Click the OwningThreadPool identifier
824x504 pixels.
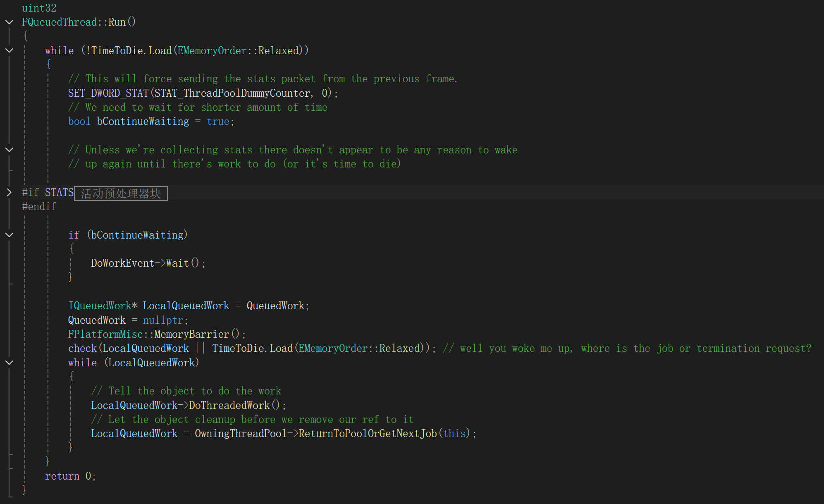241,433
